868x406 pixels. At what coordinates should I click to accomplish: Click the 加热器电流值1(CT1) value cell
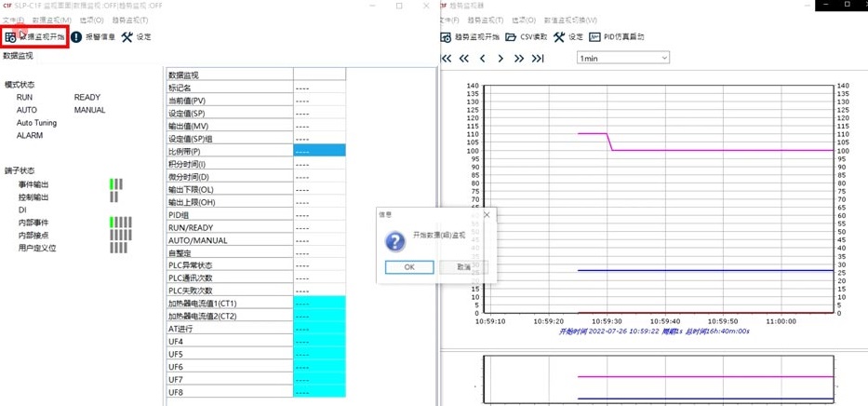pyautogui.click(x=319, y=304)
